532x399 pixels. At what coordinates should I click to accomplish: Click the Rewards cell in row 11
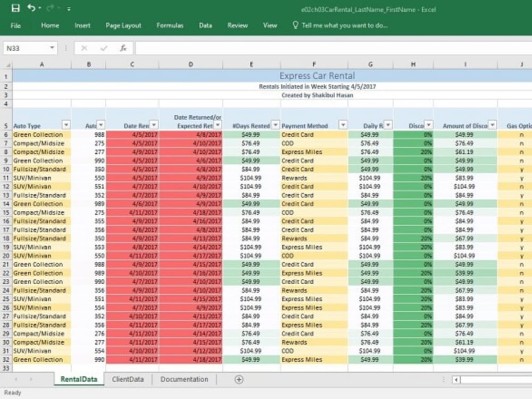(x=314, y=178)
